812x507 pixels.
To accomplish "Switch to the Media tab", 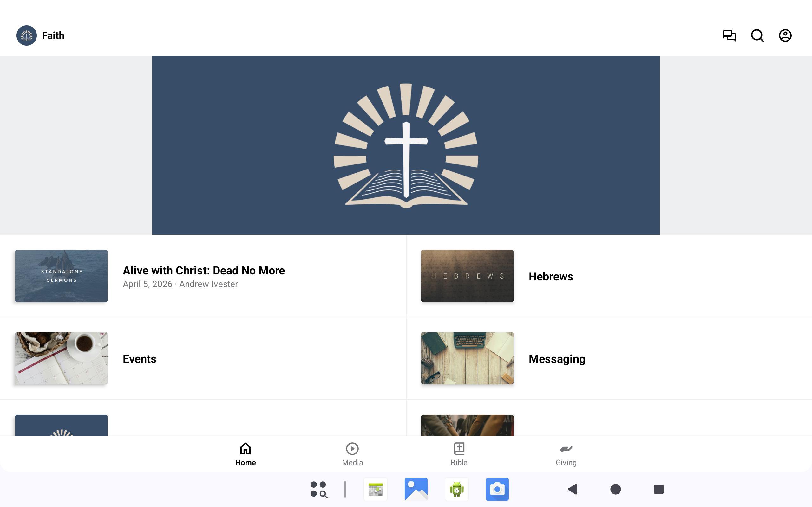I will point(352,454).
